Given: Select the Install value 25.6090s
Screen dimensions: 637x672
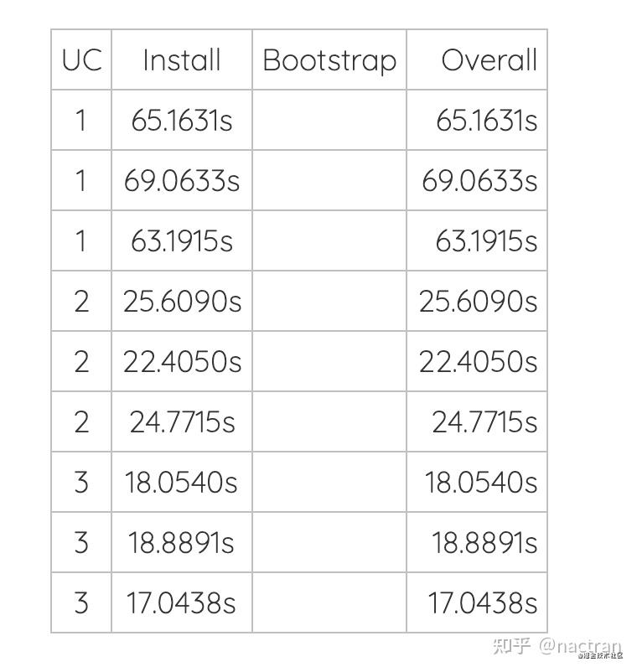Looking at the screenshot, I should tap(182, 302).
